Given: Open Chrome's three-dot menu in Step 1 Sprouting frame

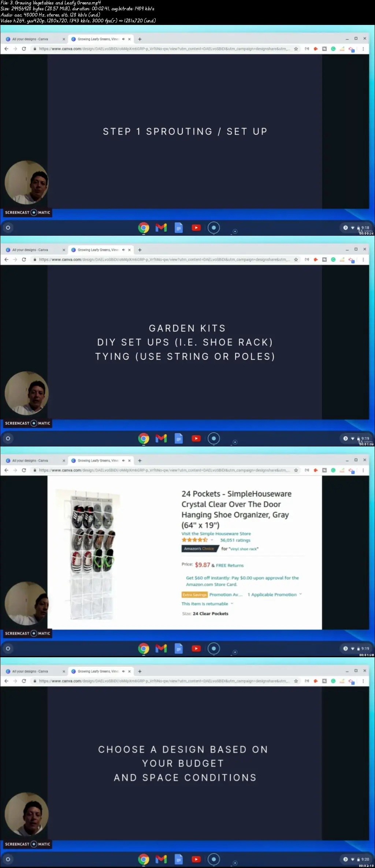Looking at the screenshot, I should pyautogui.click(x=363, y=49).
